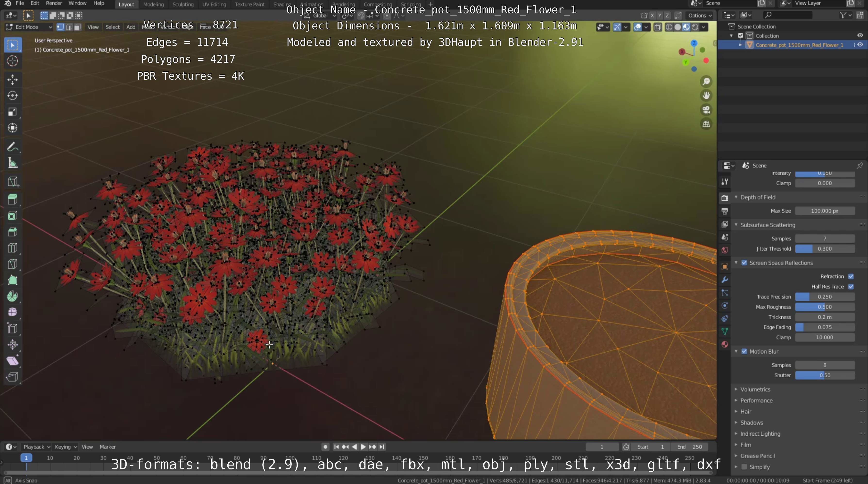Screen dimensions: 868x484
Task: Open the Edit Mode dropdown
Action: 29,27
